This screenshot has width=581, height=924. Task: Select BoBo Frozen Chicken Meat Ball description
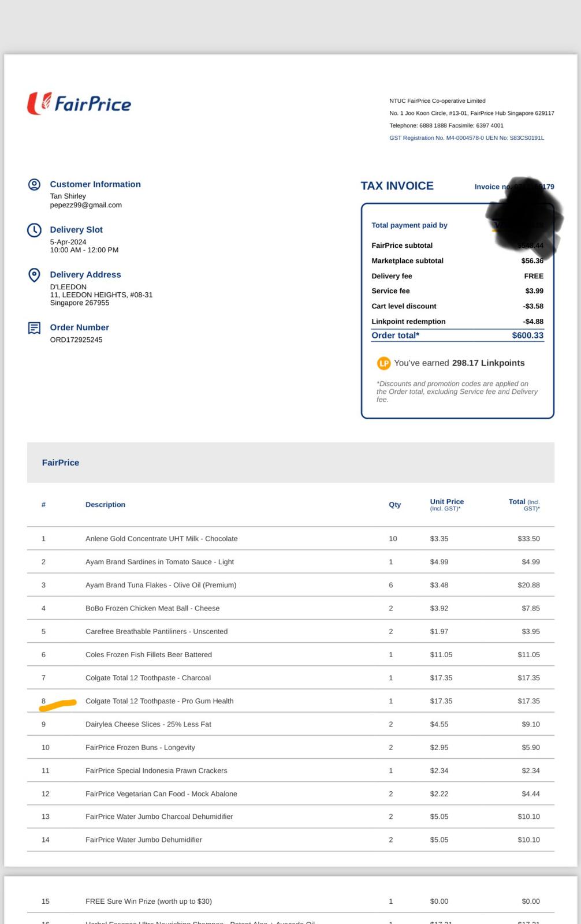(x=152, y=608)
